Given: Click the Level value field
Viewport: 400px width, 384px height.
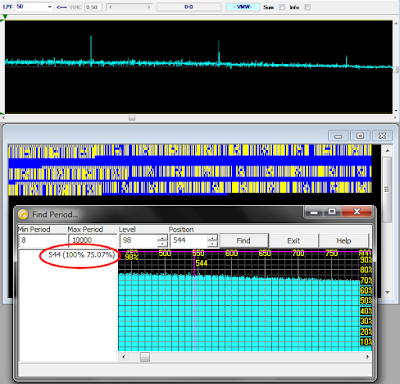Looking at the screenshot, I should 138,240.
